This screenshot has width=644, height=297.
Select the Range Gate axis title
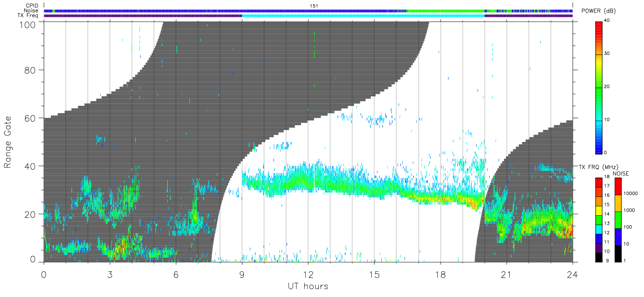[x=8, y=142]
